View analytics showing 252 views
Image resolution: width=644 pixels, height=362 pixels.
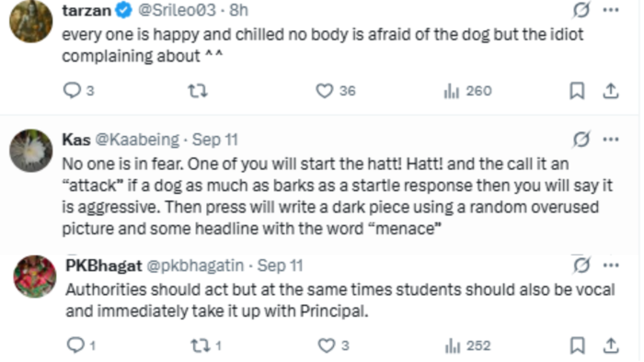[x=467, y=345]
